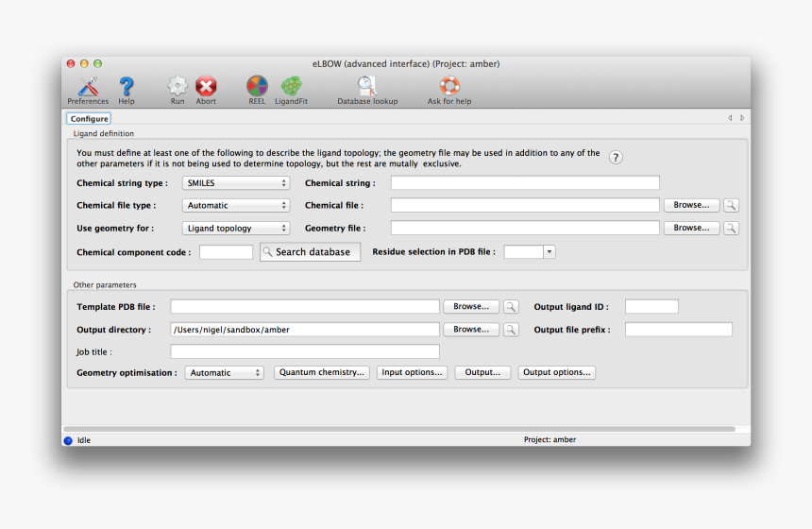The height and width of the screenshot is (529, 812).
Task: Open the LigandFit tool
Action: (x=291, y=90)
